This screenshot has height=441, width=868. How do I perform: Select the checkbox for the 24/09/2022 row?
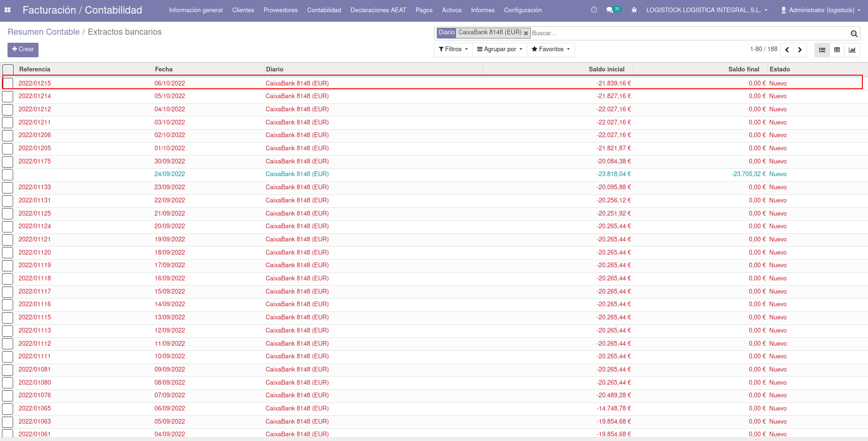pyautogui.click(x=8, y=175)
